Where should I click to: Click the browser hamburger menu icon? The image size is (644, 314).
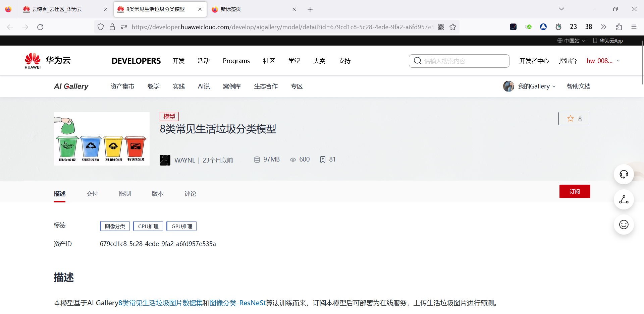click(x=634, y=27)
